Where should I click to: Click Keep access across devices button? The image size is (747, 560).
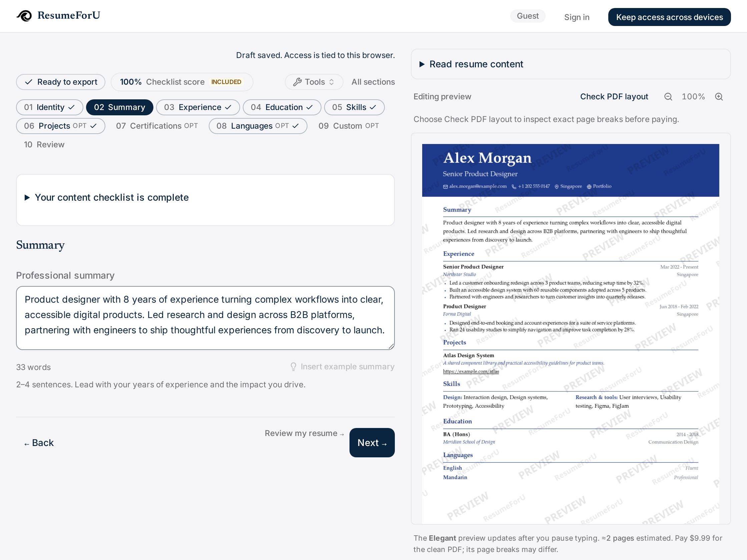click(x=669, y=17)
